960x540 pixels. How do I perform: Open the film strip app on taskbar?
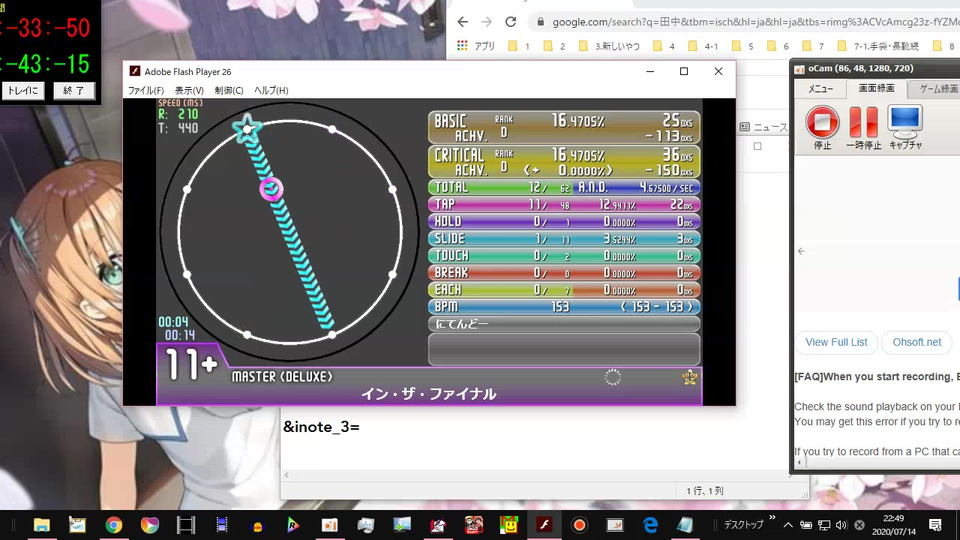pos(186,525)
